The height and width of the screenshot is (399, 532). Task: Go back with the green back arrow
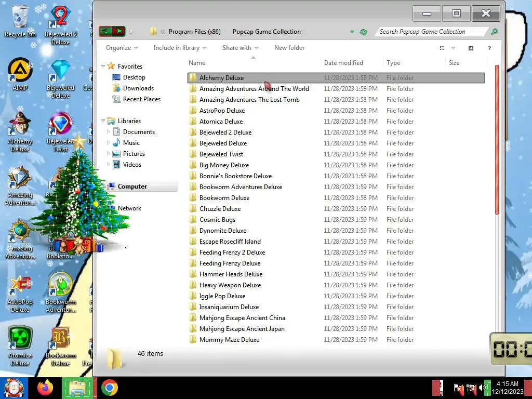tap(105, 32)
